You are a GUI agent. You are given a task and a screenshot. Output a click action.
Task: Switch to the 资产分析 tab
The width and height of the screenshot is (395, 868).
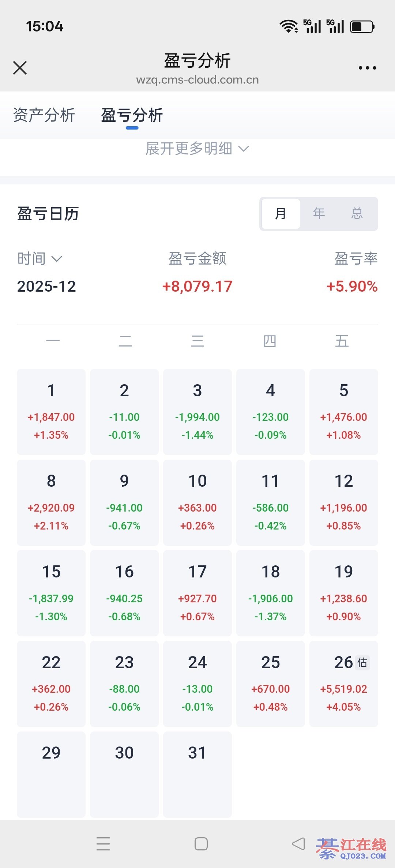coord(44,115)
